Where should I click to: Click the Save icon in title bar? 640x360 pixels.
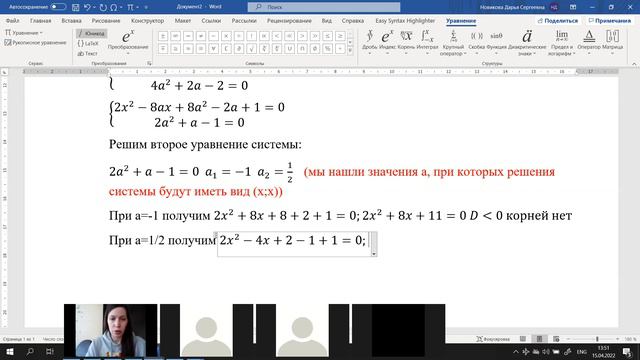76,7
